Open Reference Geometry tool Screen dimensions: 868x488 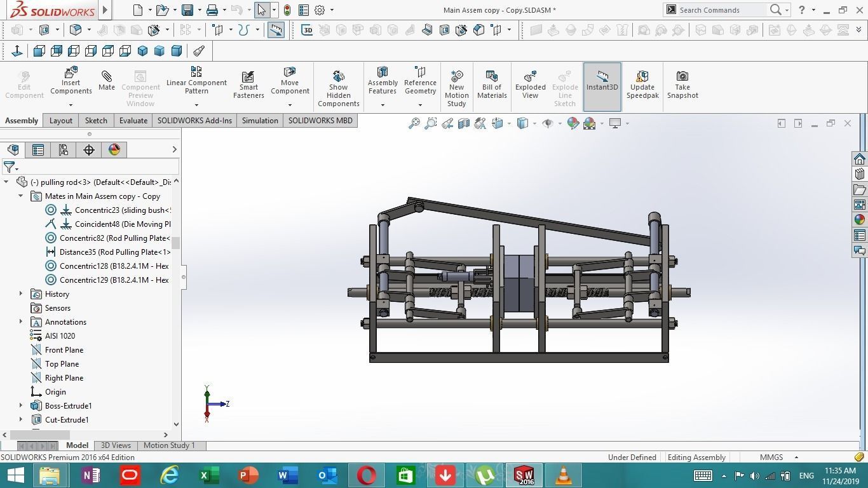point(420,81)
